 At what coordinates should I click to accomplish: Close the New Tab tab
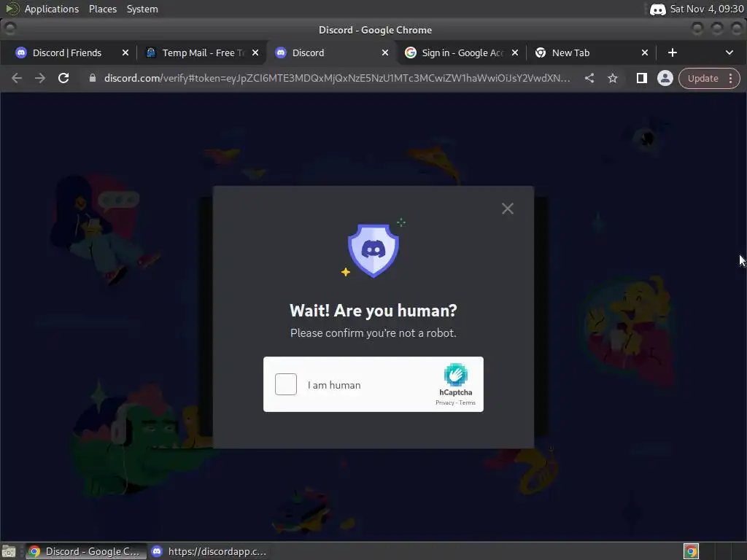point(645,52)
